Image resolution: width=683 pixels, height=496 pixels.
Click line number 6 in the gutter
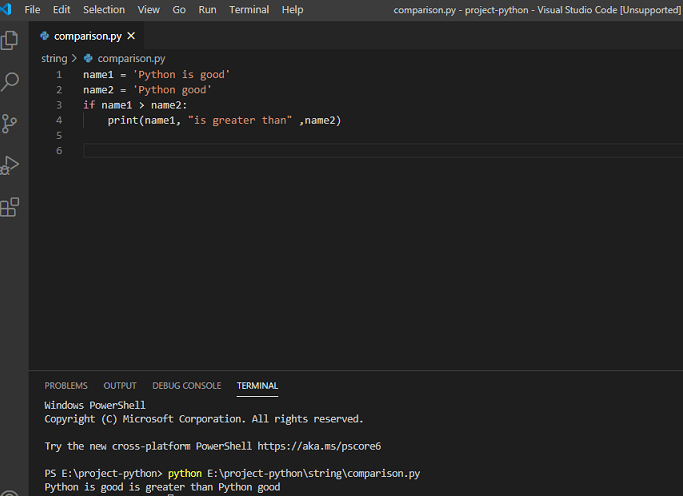59,151
